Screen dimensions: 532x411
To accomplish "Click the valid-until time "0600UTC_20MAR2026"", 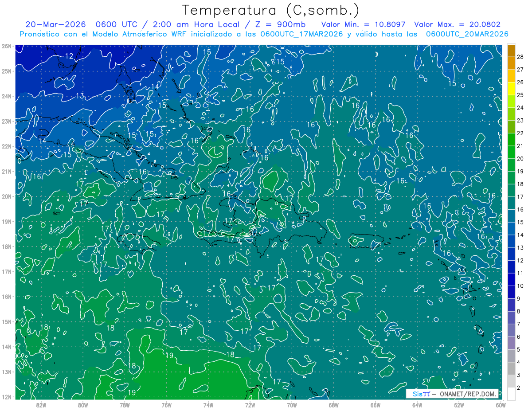I will click(x=467, y=34).
